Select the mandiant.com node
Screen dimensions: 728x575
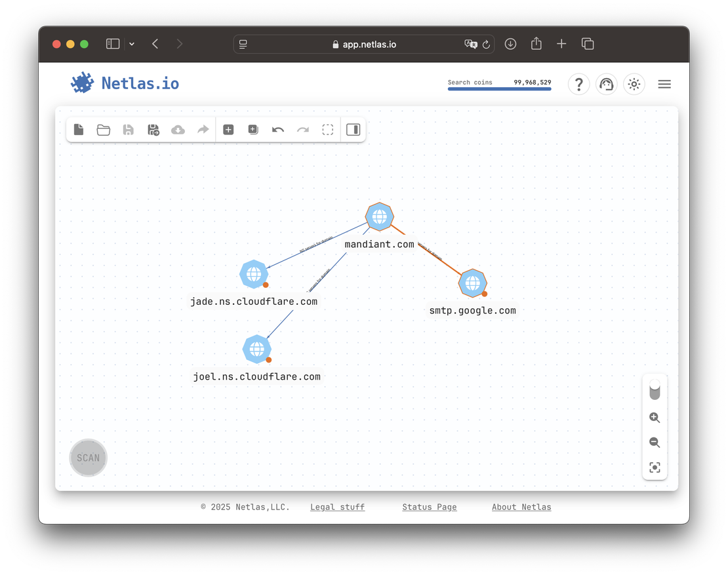click(380, 216)
